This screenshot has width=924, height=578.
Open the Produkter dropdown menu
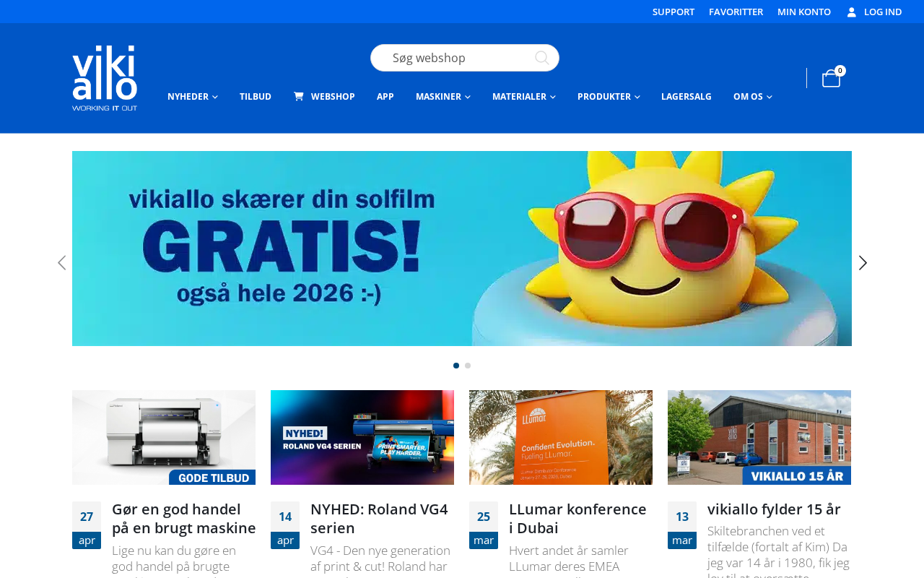[x=609, y=97]
